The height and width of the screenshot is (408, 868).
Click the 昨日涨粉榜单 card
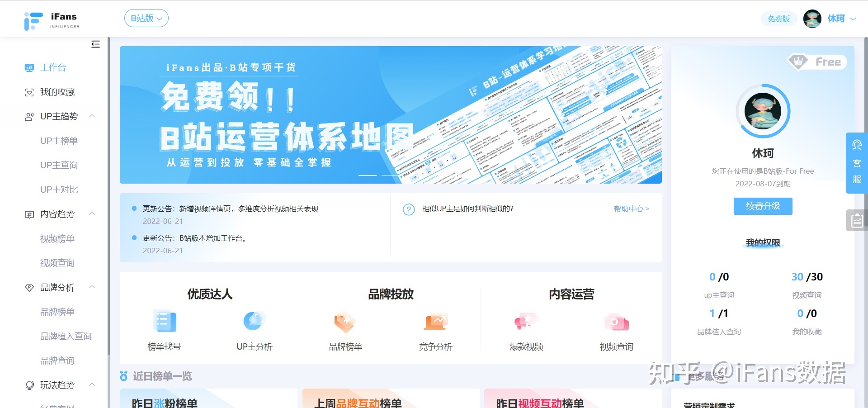[208, 399]
